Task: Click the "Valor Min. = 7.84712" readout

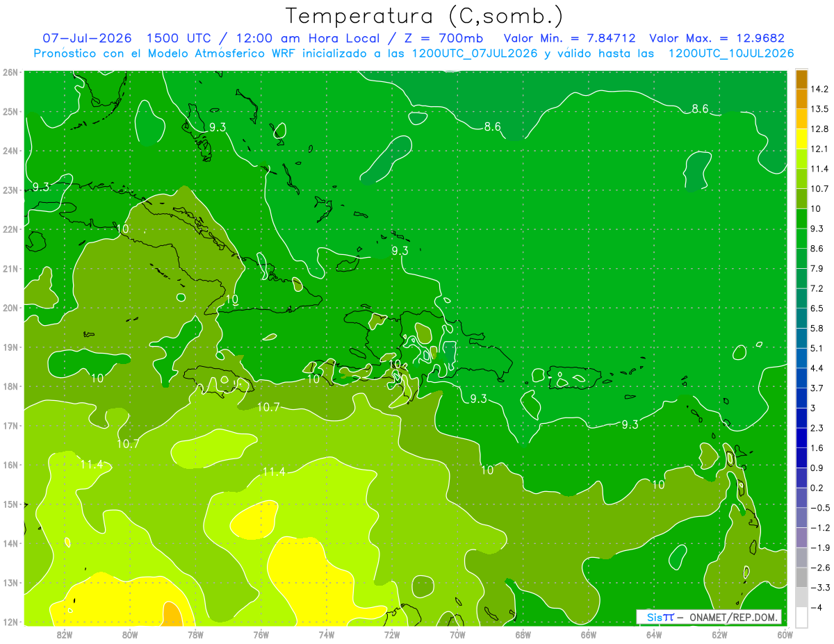Action: pyautogui.click(x=571, y=38)
